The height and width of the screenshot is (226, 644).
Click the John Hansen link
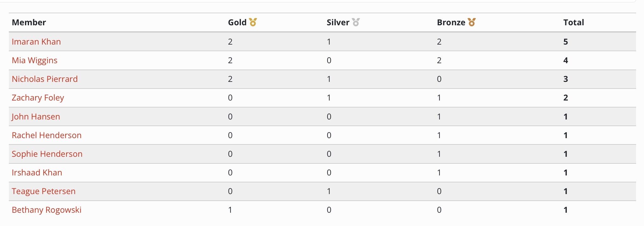pyautogui.click(x=36, y=117)
